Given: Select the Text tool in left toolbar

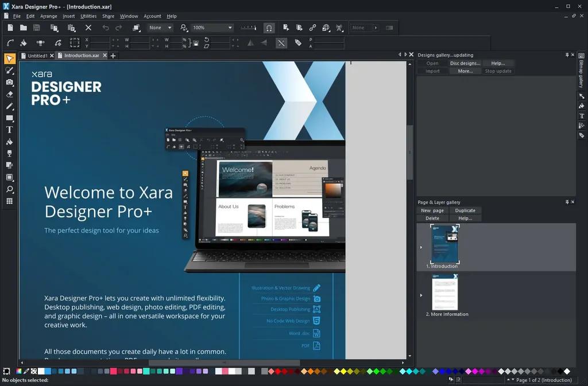Looking at the screenshot, I should 10,130.
